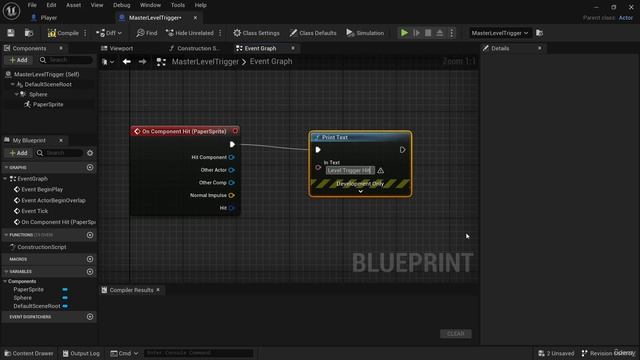
Task: Click the graph hierarchy icon in breadcrumb
Action: pos(161,62)
